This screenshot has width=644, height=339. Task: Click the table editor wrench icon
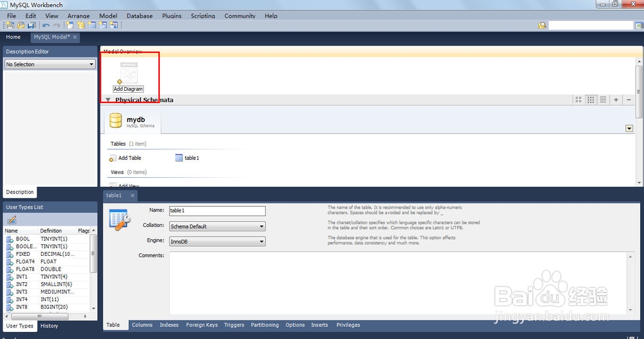(120, 219)
